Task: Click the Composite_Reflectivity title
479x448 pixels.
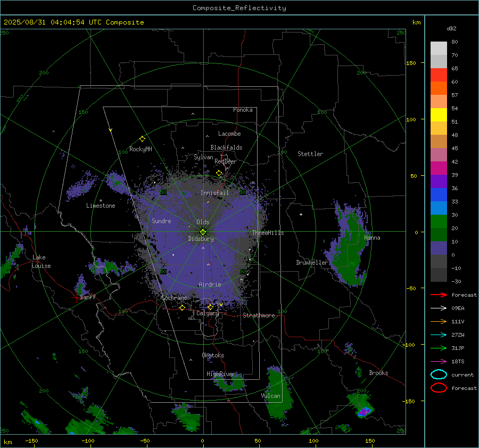Action: point(240,8)
